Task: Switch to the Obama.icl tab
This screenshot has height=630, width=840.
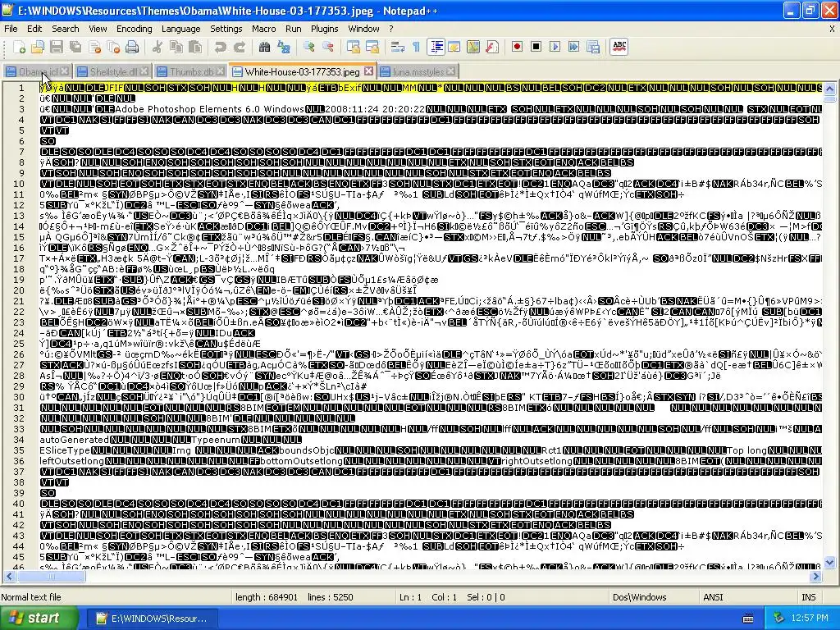Action: [38, 71]
